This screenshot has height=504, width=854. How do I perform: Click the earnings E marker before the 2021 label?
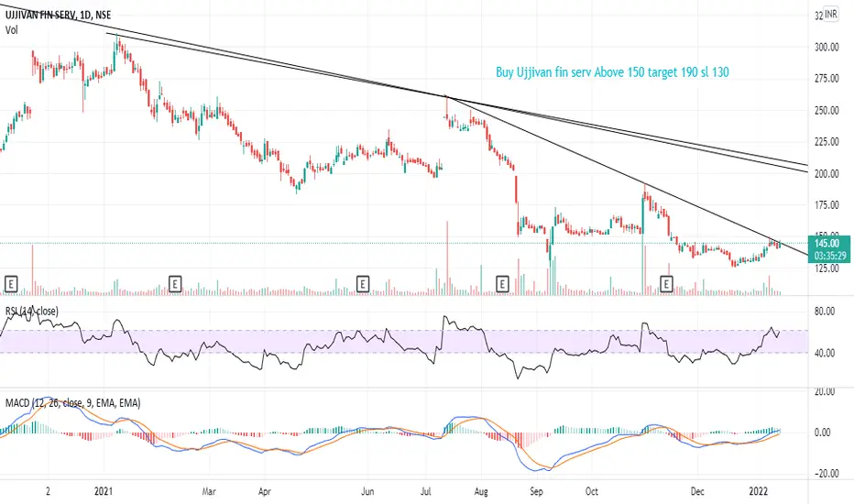11,284
